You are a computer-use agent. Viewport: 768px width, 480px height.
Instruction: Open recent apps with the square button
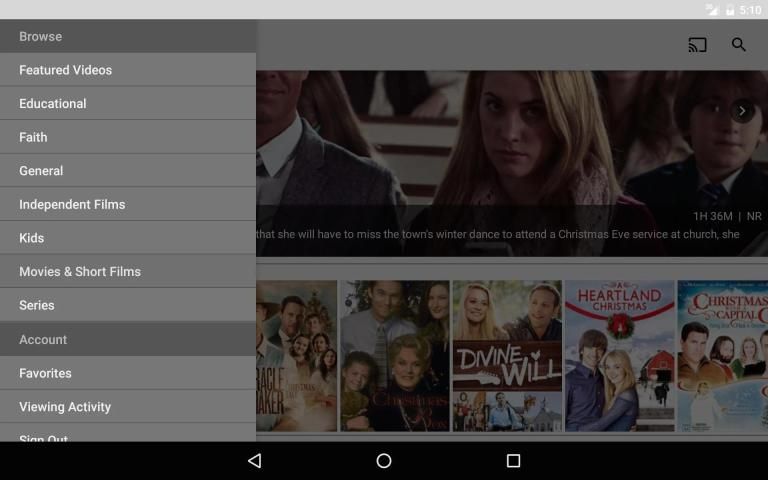point(513,461)
